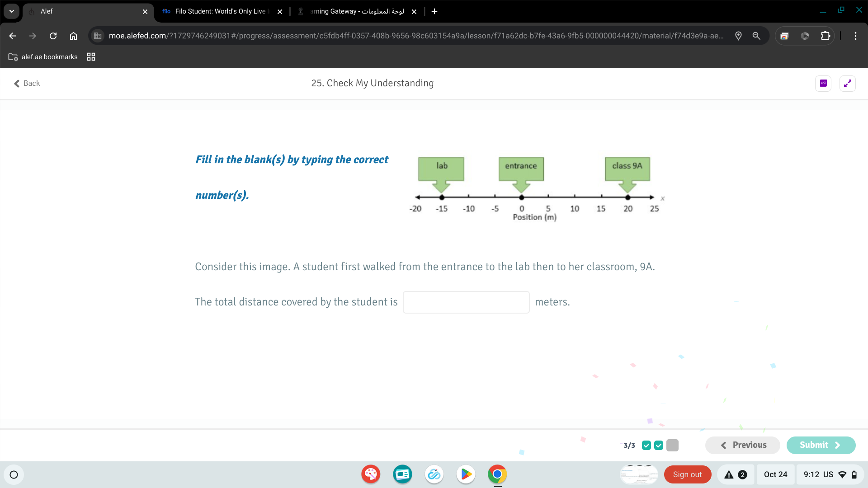
Task: Open Play Store from the shelf
Action: [x=465, y=474]
